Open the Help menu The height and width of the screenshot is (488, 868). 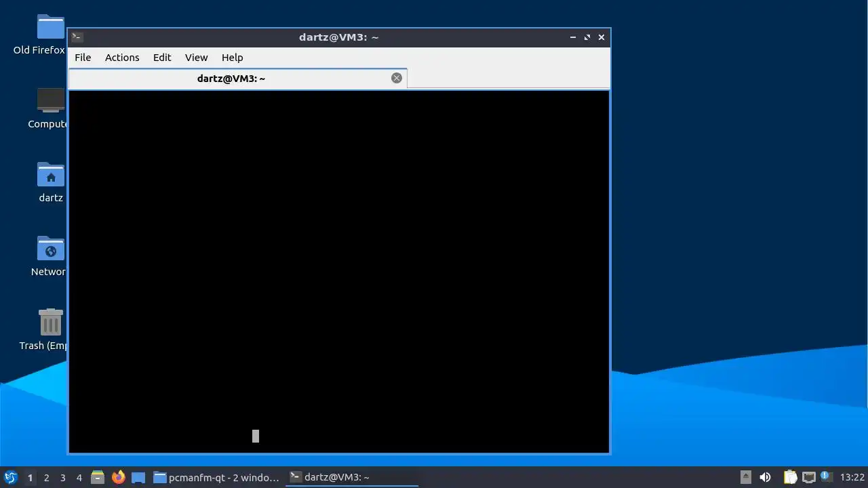pos(233,58)
